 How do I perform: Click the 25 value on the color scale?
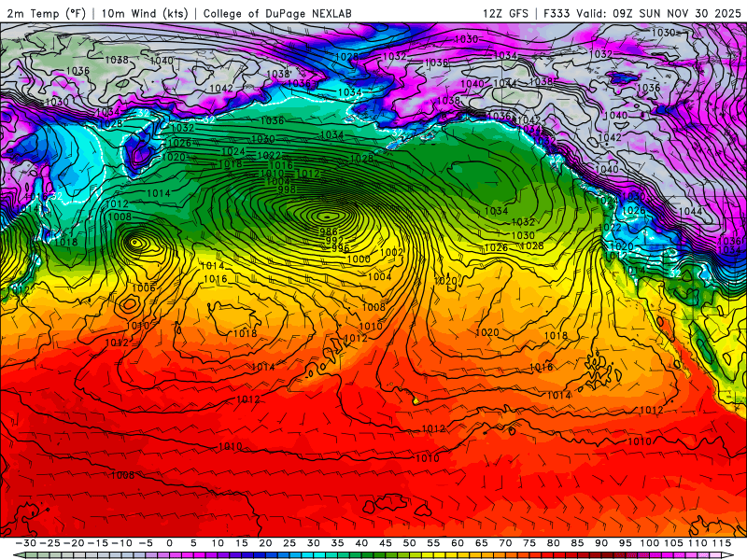[x=289, y=543]
